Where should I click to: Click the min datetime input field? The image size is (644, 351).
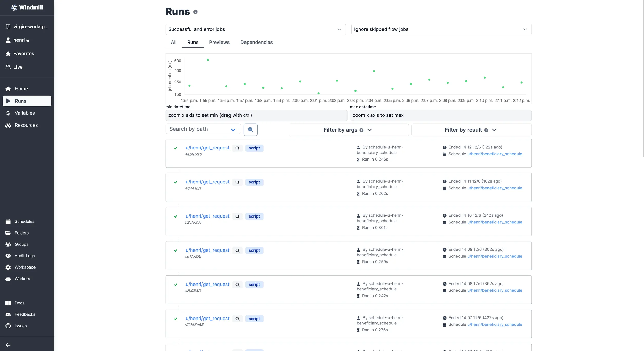click(256, 115)
